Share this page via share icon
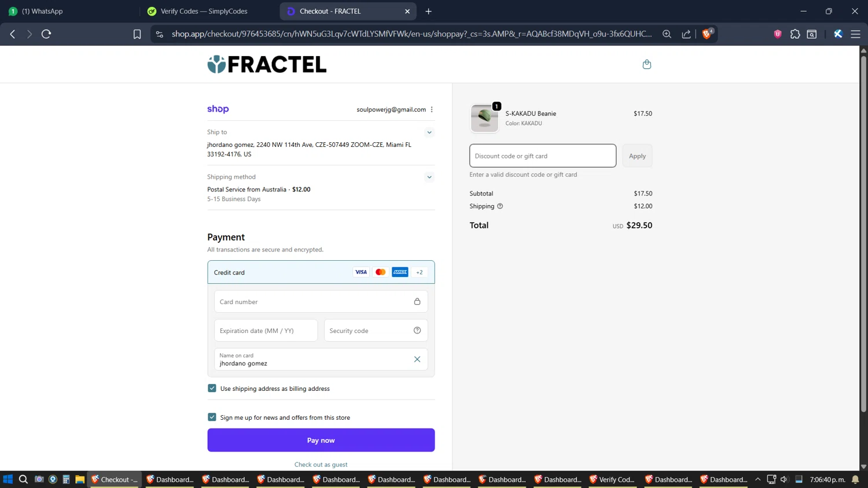The height and width of the screenshot is (488, 868). (686, 34)
